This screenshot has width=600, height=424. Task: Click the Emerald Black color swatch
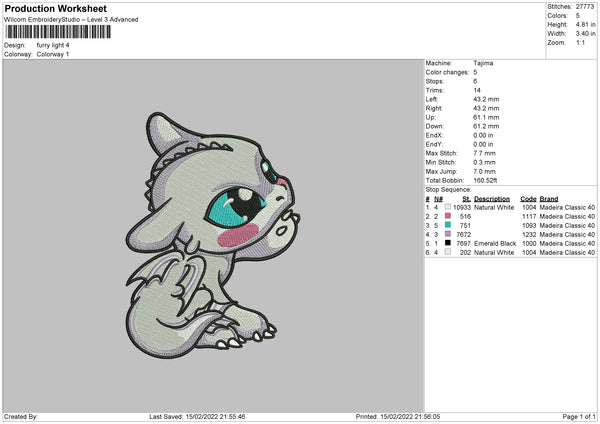(448, 243)
